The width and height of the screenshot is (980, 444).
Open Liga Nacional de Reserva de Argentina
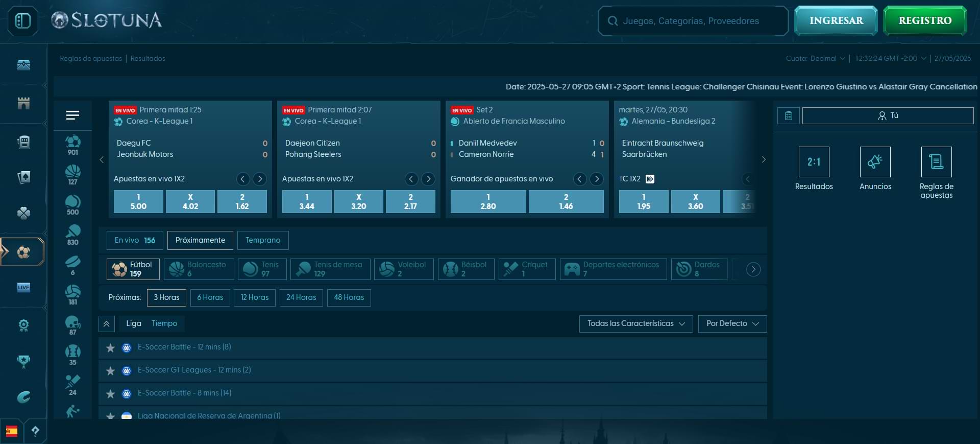coord(209,415)
